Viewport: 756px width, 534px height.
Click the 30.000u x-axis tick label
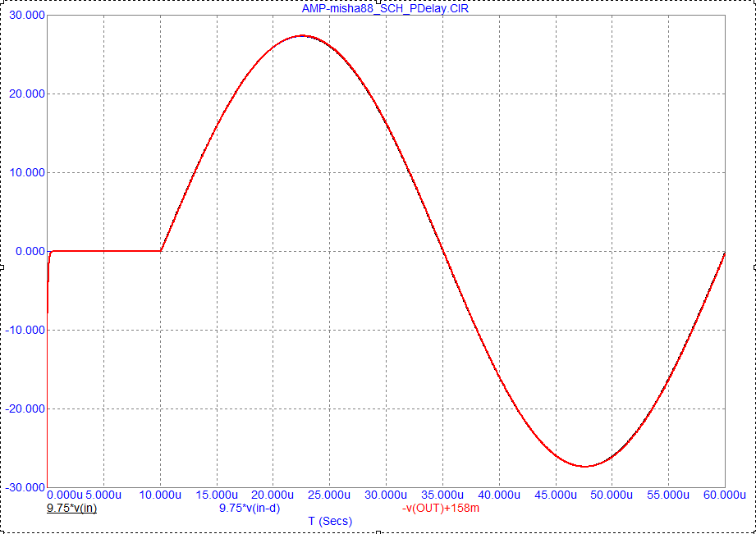386,495
